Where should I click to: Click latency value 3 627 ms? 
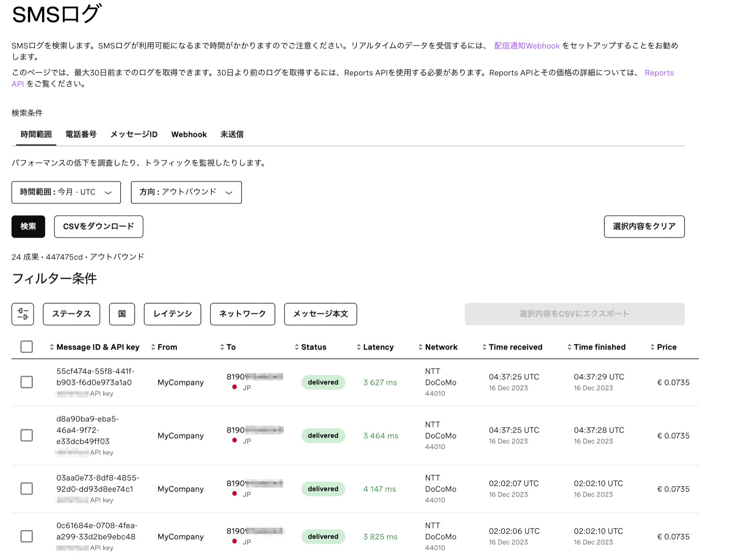[x=380, y=382]
